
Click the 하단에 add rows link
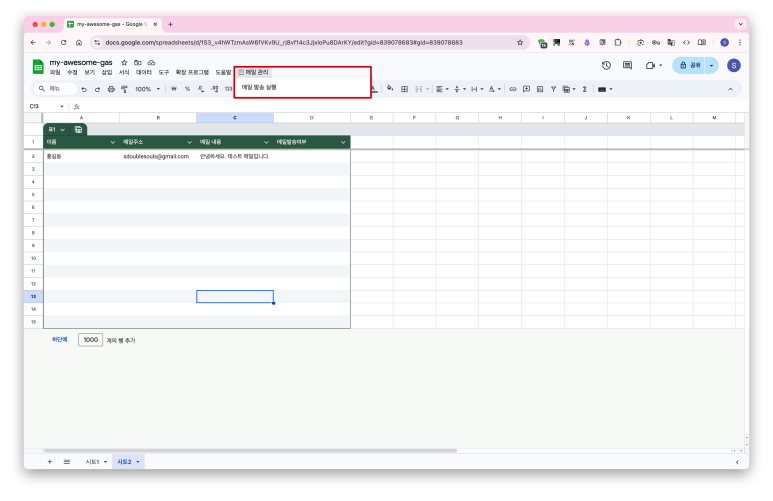point(60,340)
